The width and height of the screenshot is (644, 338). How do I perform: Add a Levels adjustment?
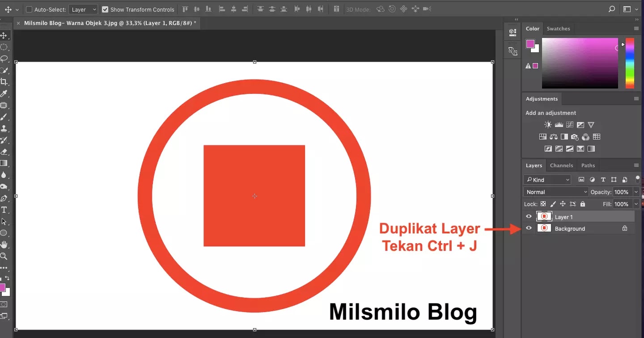point(559,125)
